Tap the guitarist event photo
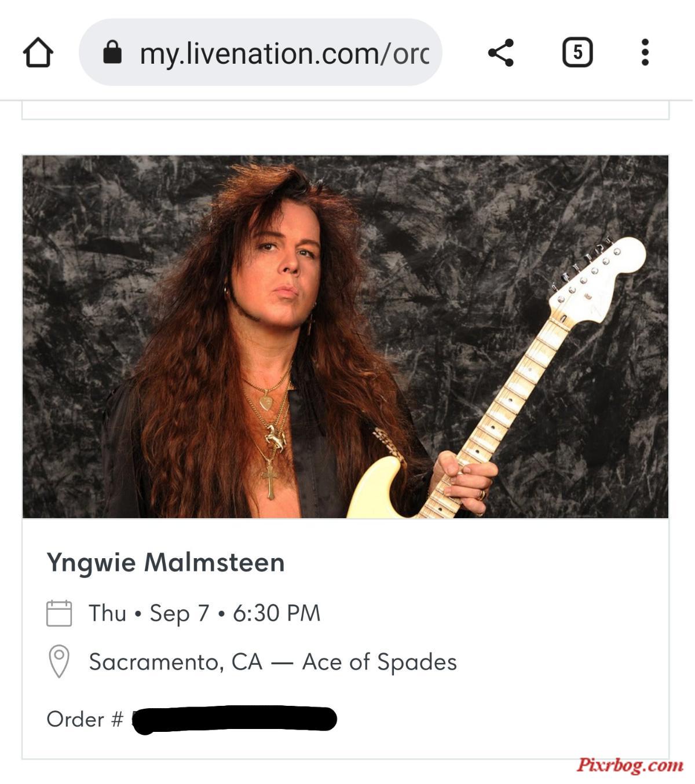695x784 pixels. coord(346,336)
